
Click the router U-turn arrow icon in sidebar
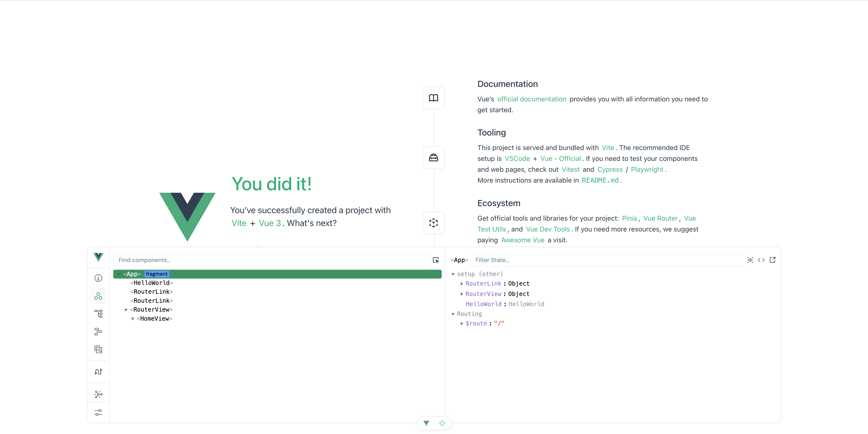point(98,371)
